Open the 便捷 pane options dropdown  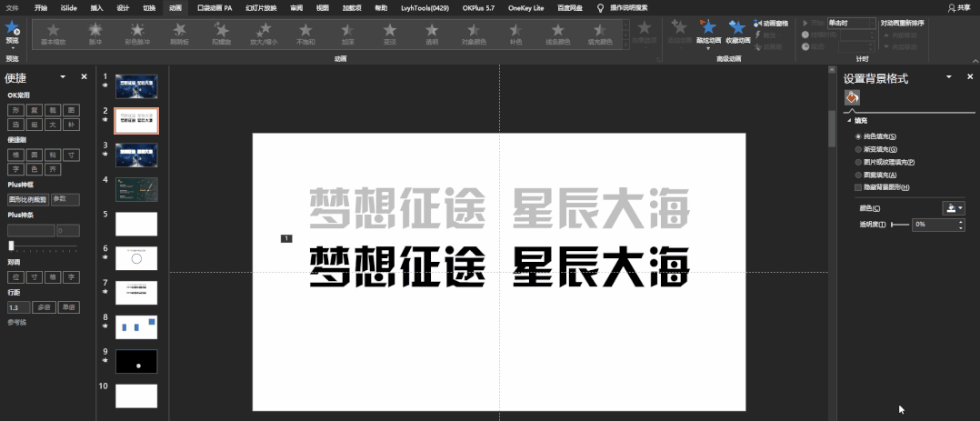(x=63, y=76)
